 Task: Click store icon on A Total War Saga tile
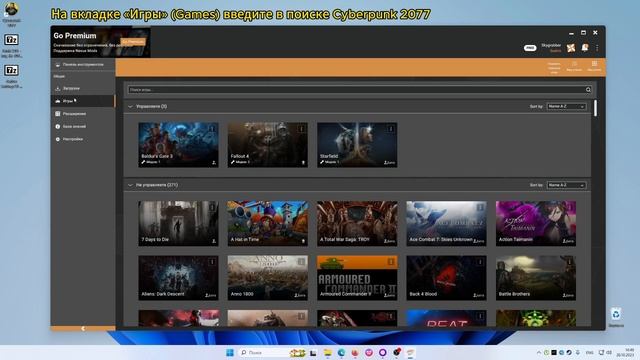click(389, 241)
